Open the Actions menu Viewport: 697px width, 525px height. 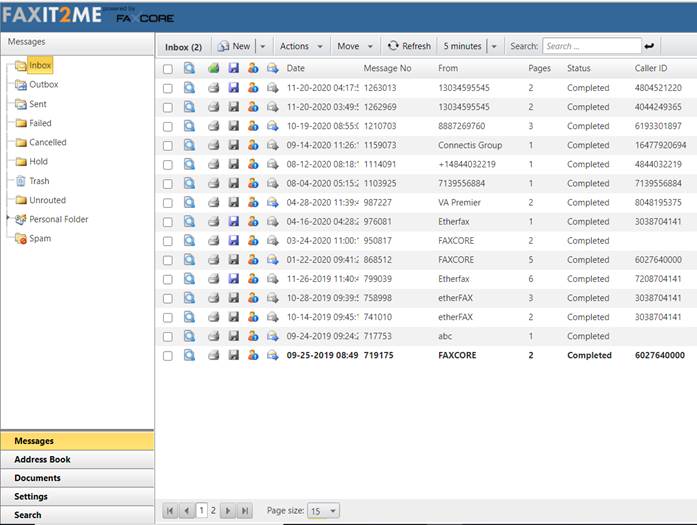click(x=301, y=46)
